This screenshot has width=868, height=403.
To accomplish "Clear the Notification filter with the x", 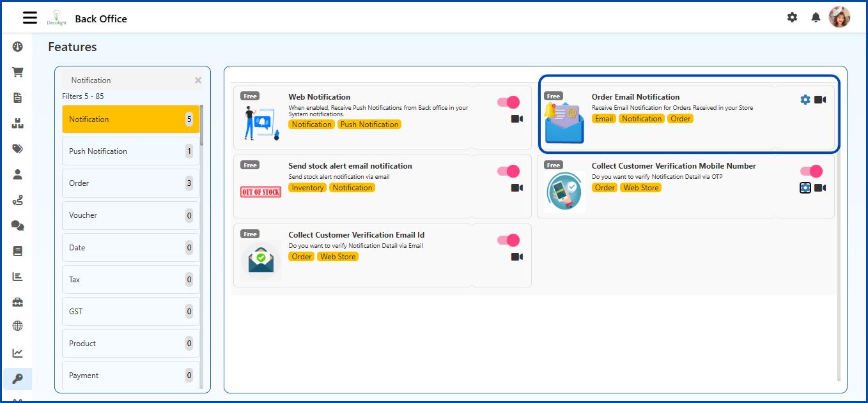I will point(198,80).
